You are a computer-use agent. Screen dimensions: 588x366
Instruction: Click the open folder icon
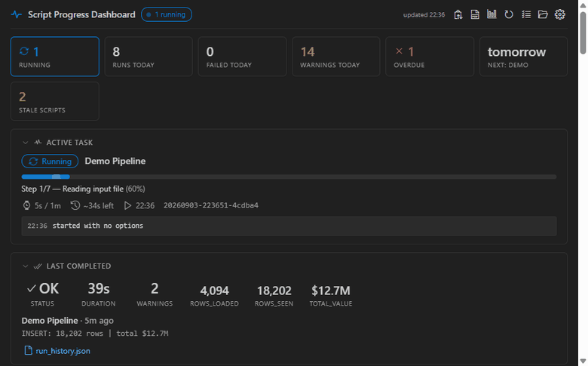click(x=543, y=14)
